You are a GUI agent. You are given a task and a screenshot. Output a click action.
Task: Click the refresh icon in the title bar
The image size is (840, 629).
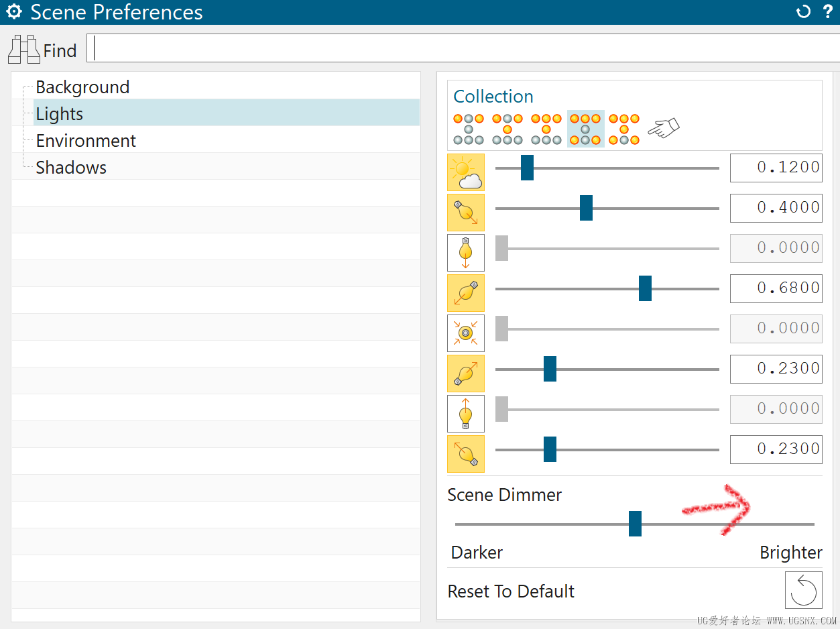(x=803, y=11)
